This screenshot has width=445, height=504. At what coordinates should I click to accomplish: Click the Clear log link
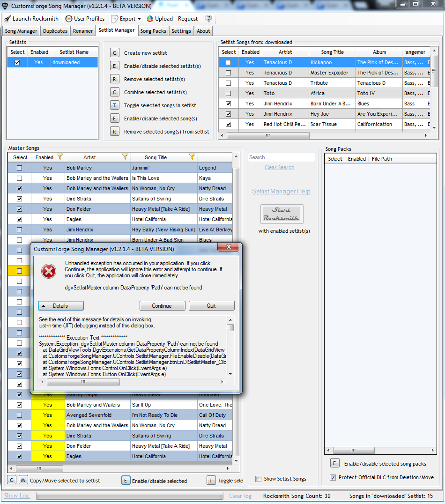[240, 496]
